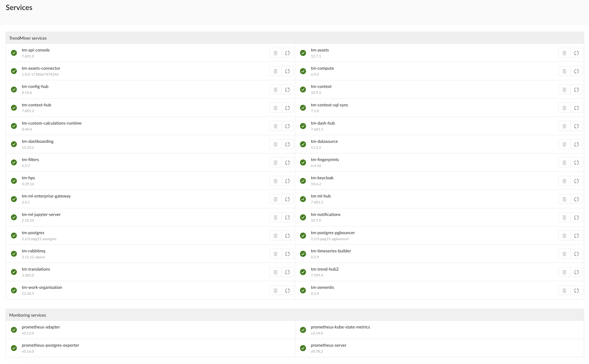Restart tm-notifications service
Screen dimensions: 589x364
pyautogui.click(x=576, y=217)
